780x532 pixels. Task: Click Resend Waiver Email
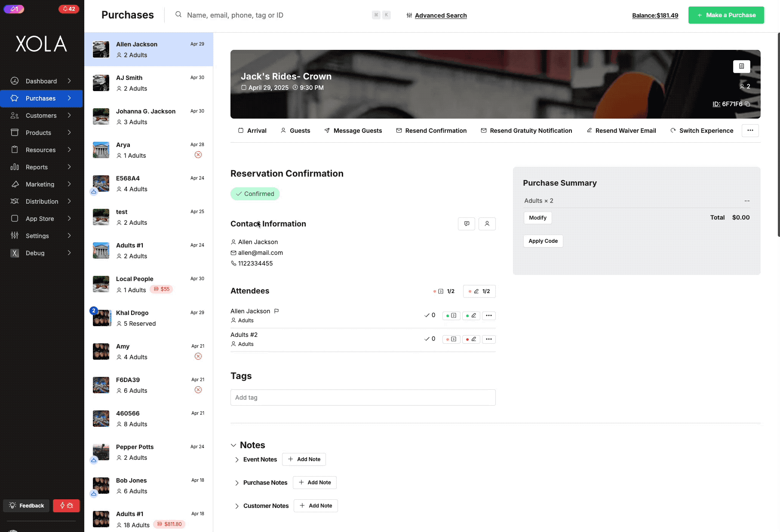click(x=621, y=131)
